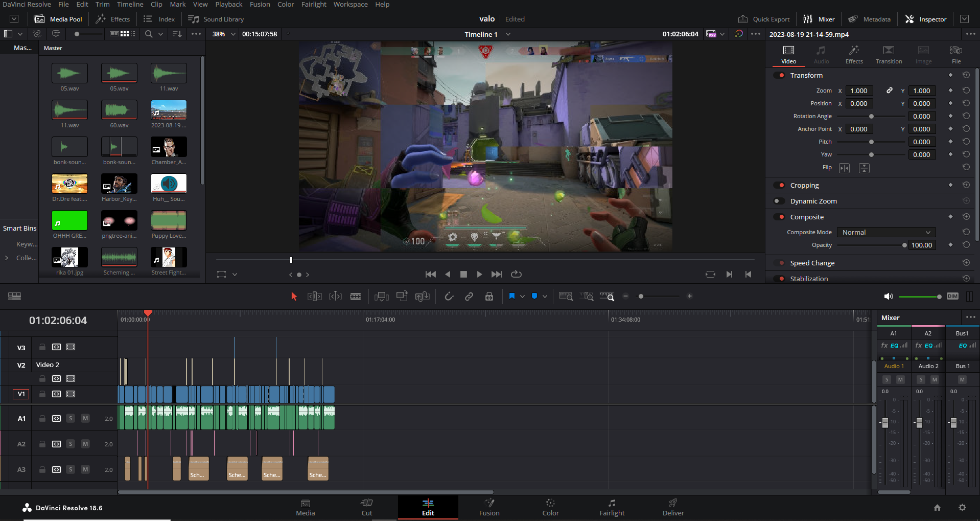Adjust the Rotation Angle slider
Image resolution: width=980 pixels, height=521 pixels.
(x=871, y=117)
